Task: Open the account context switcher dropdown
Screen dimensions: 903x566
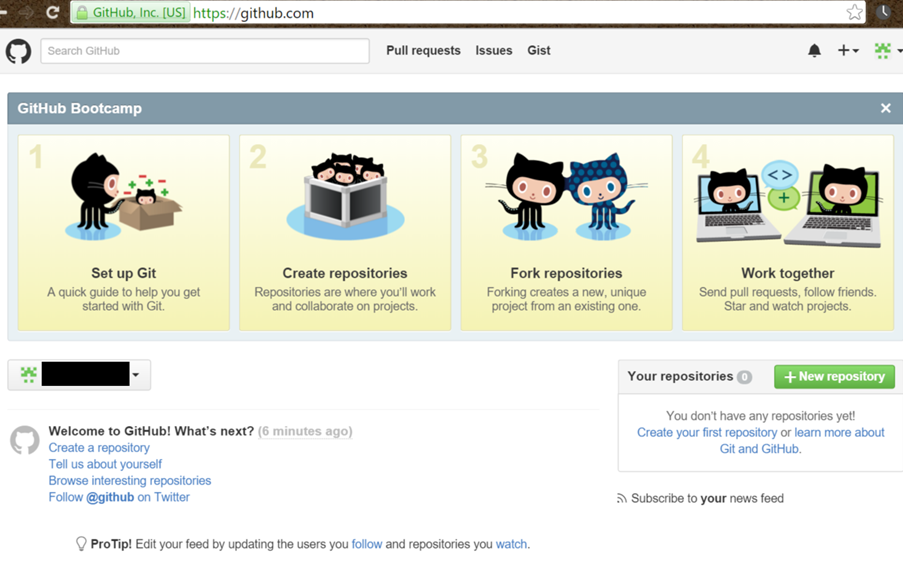Action: (79, 375)
